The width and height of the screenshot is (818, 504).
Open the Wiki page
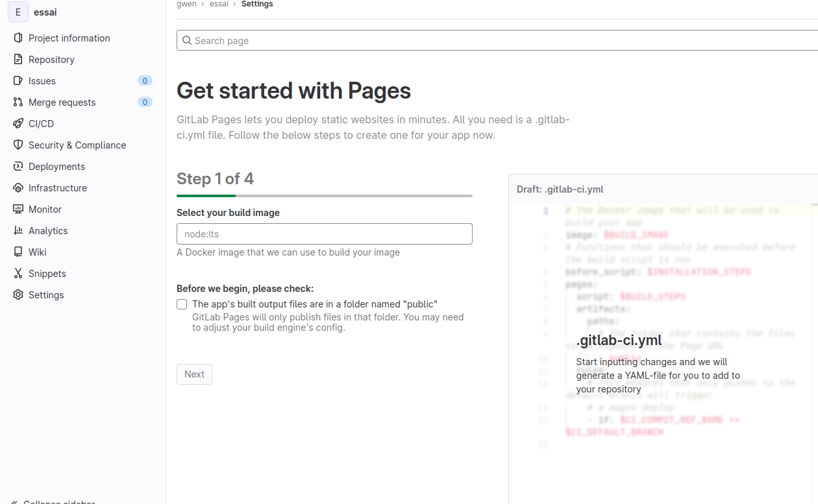[37, 252]
